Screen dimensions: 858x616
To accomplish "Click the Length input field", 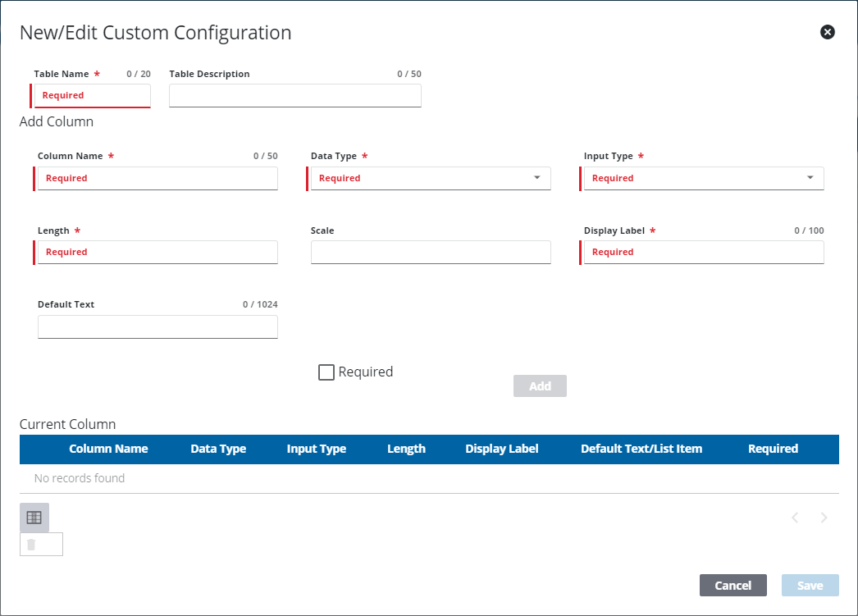I will 157,252.
